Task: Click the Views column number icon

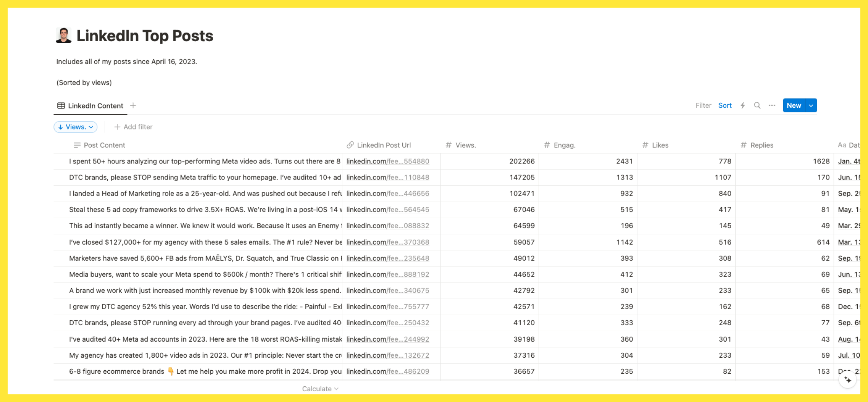Action: tap(449, 145)
